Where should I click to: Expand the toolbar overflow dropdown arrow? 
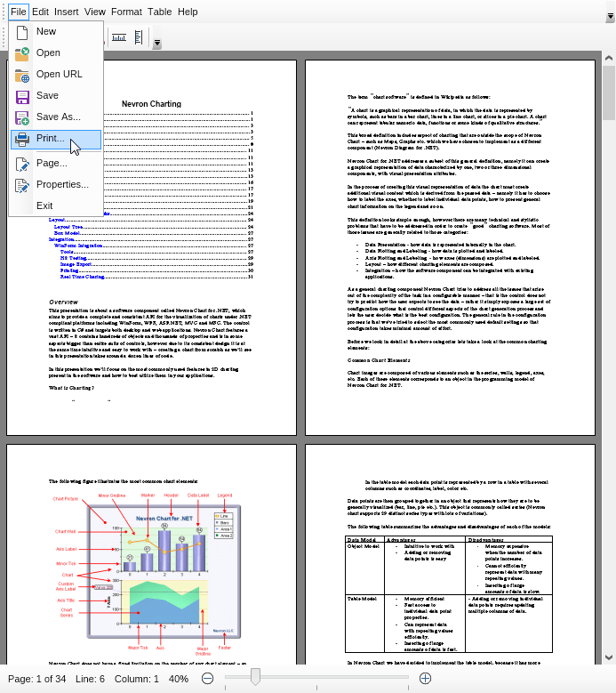(157, 42)
